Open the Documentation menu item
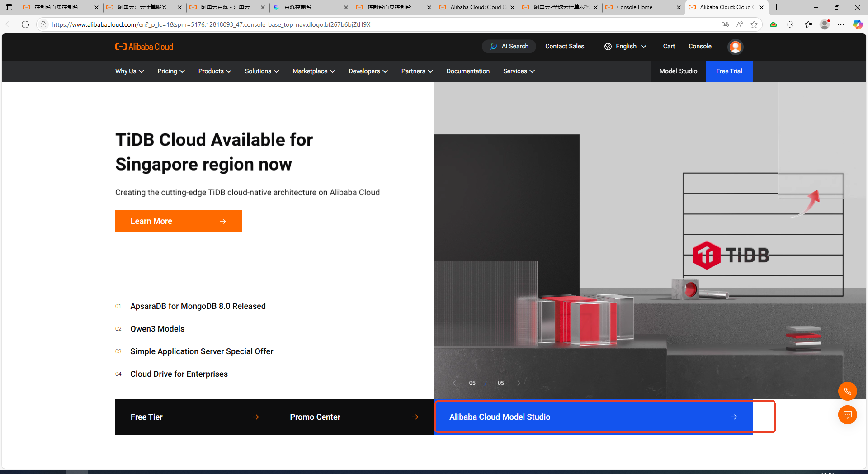The width and height of the screenshot is (868, 474). (x=468, y=71)
